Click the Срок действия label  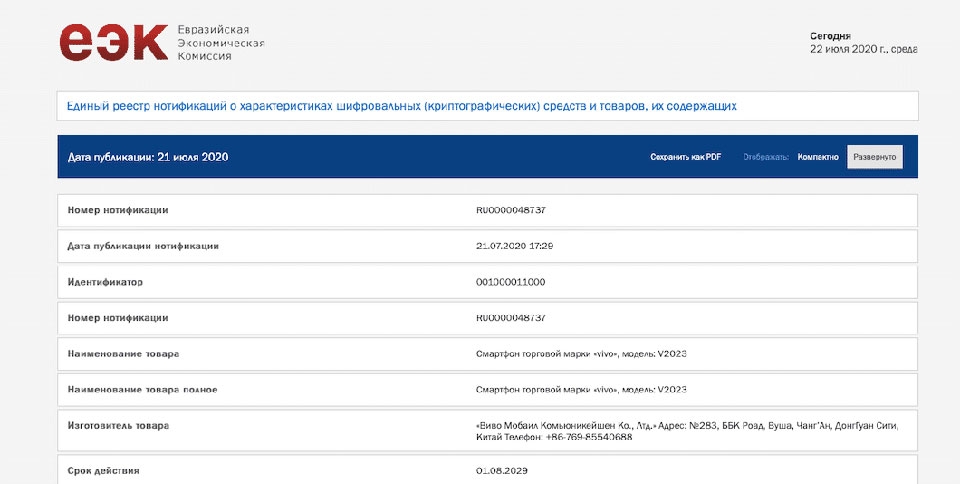(103, 471)
